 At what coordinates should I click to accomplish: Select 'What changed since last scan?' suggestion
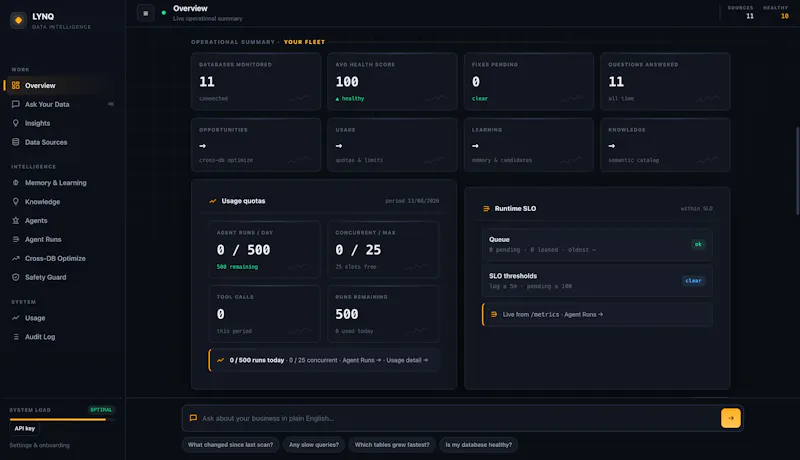point(230,445)
